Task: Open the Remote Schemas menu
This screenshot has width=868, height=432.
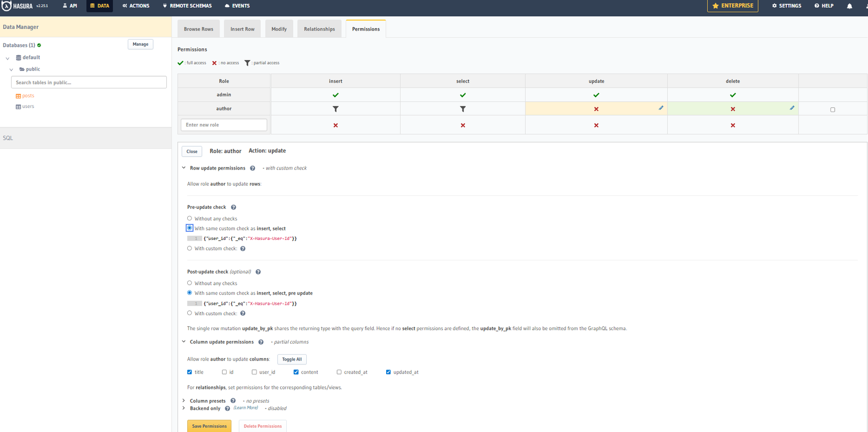Action: pos(187,6)
